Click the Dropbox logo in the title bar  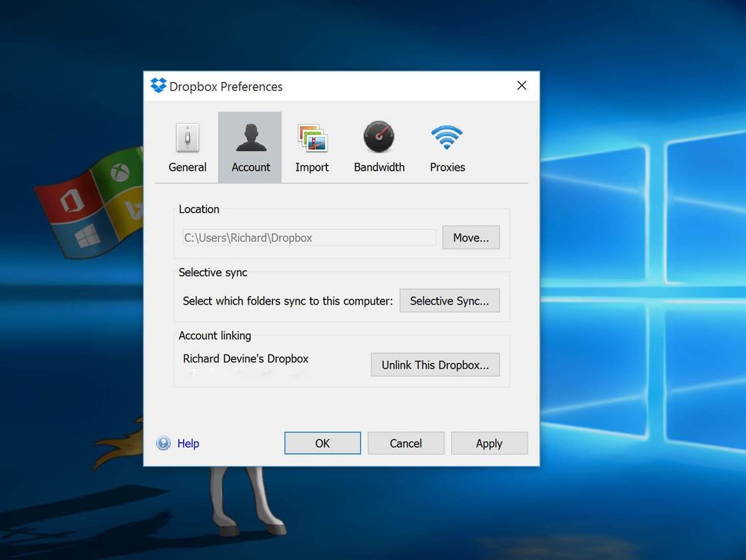[158, 85]
